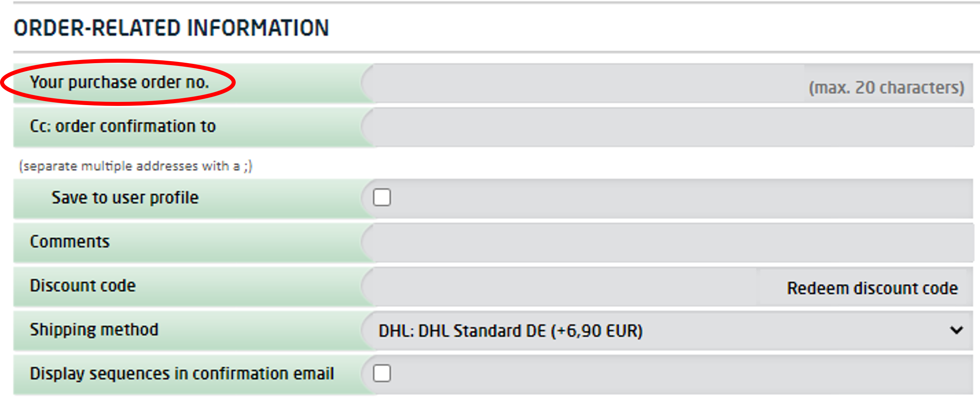This screenshot has width=980, height=400.
Task: Click the Shipping method dropdown chevron arrow
Action: pyautogui.click(x=956, y=330)
